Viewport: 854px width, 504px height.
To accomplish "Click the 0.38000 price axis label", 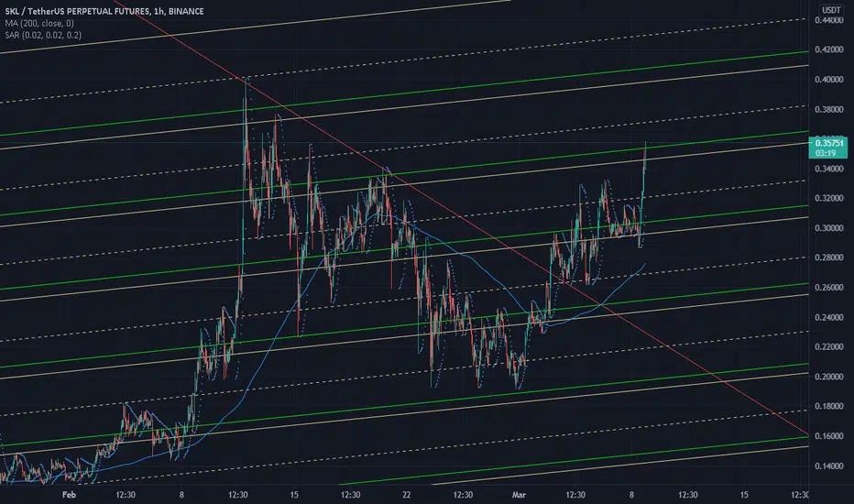I will click(x=829, y=109).
